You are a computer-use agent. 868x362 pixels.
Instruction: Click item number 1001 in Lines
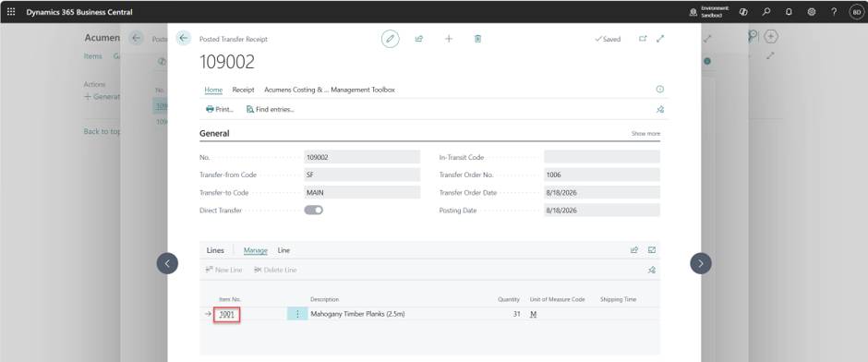point(227,314)
